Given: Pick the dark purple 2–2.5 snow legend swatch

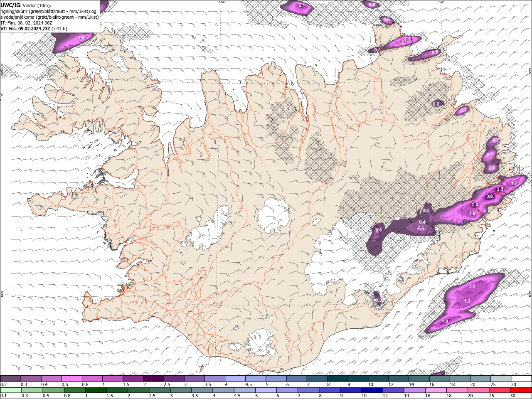Looking at the screenshot, I should (x=153, y=379).
